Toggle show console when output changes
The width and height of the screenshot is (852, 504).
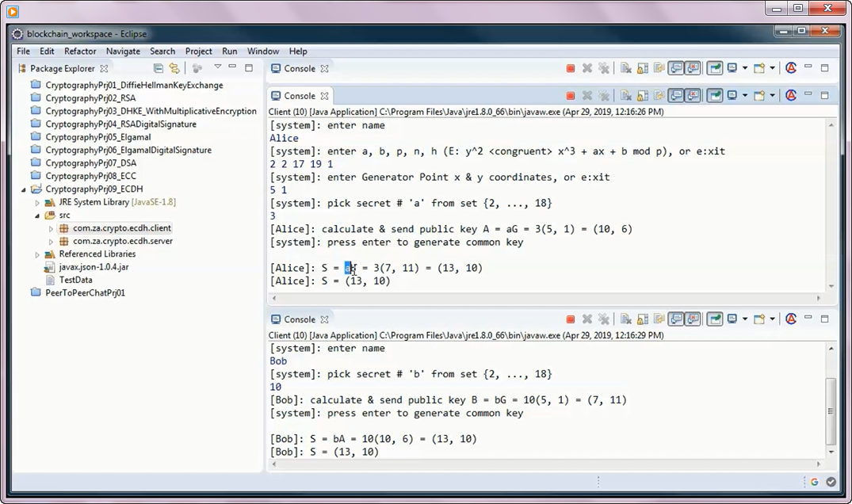tap(676, 96)
